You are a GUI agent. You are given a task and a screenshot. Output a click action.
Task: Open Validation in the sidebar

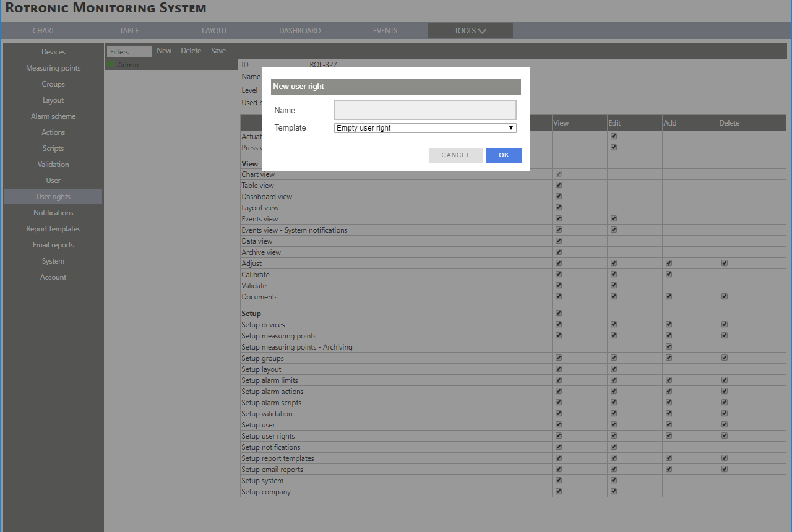(x=53, y=165)
